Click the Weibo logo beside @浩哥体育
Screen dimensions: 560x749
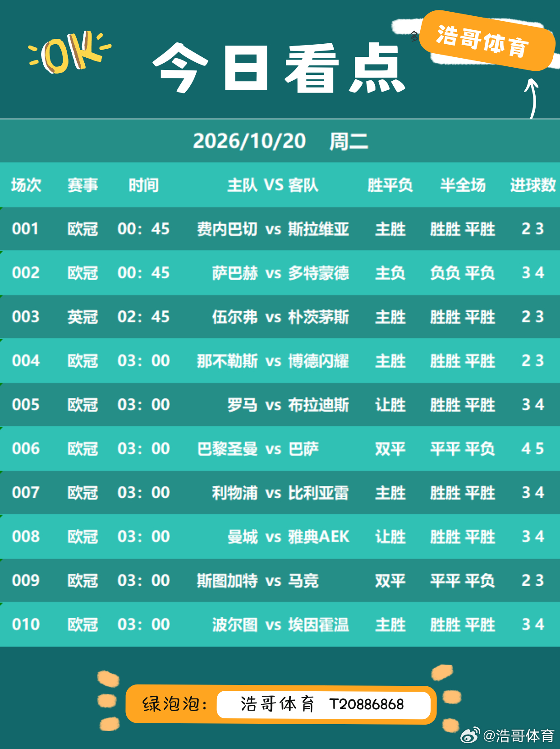470,735
